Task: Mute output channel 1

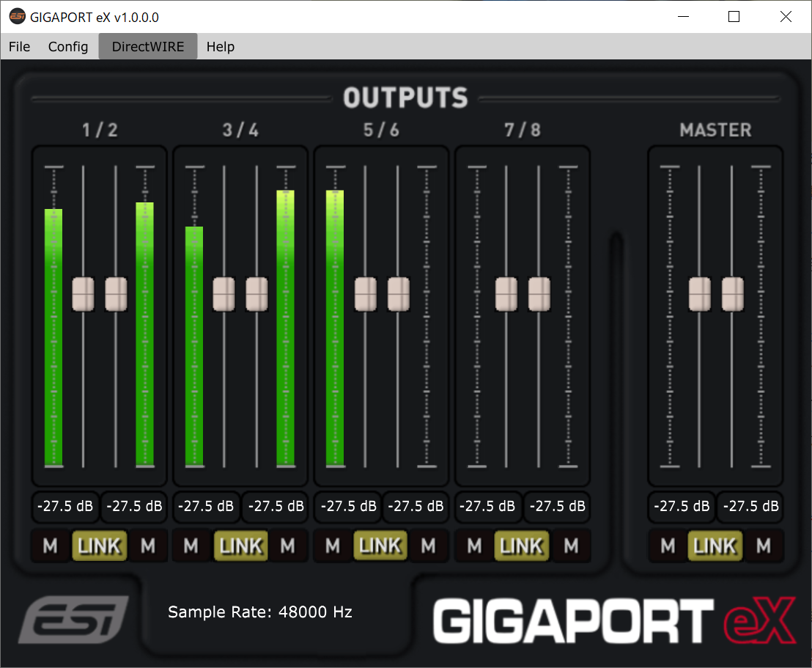Action: coord(51,546)
